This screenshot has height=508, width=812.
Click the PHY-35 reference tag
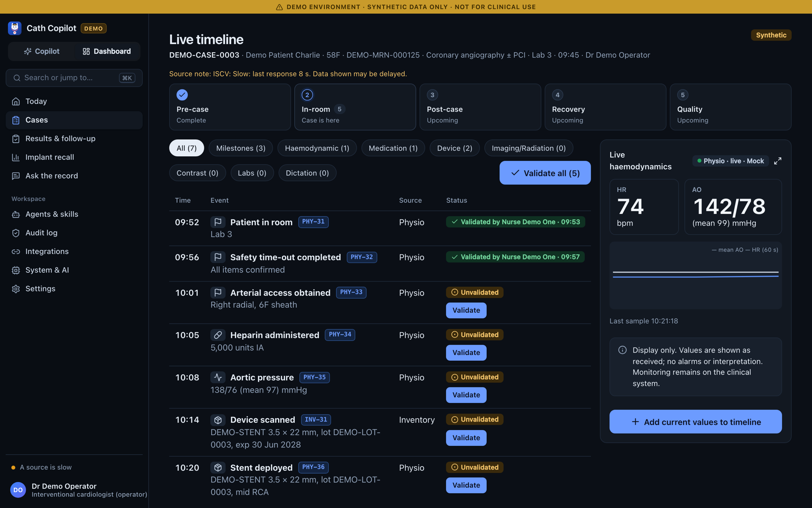coord(315,377)
